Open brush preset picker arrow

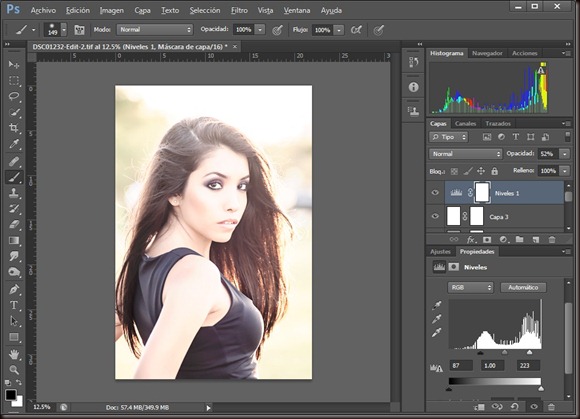click(64, 30)
